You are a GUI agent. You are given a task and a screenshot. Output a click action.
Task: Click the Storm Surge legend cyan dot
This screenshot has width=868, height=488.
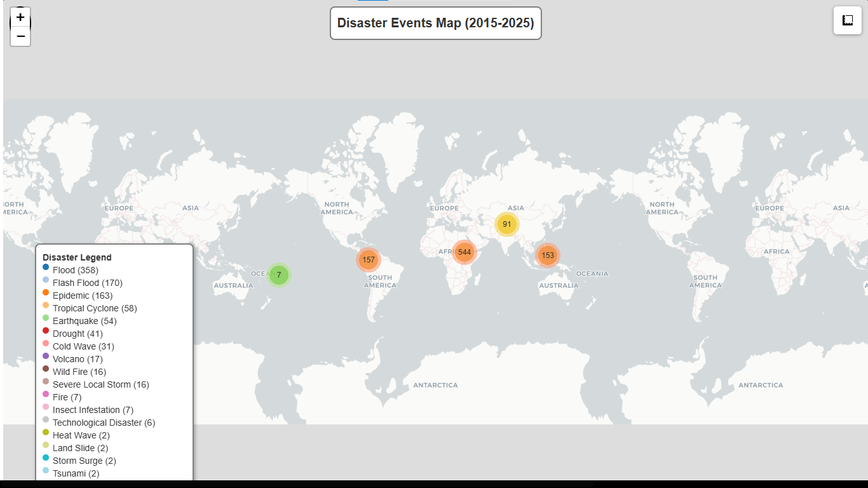click(x=46, y=457)
